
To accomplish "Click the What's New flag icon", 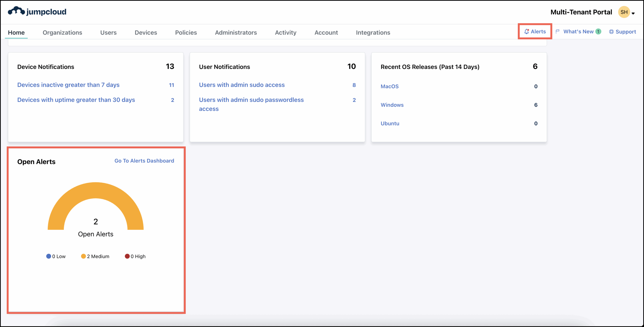I will coord(558,31).
